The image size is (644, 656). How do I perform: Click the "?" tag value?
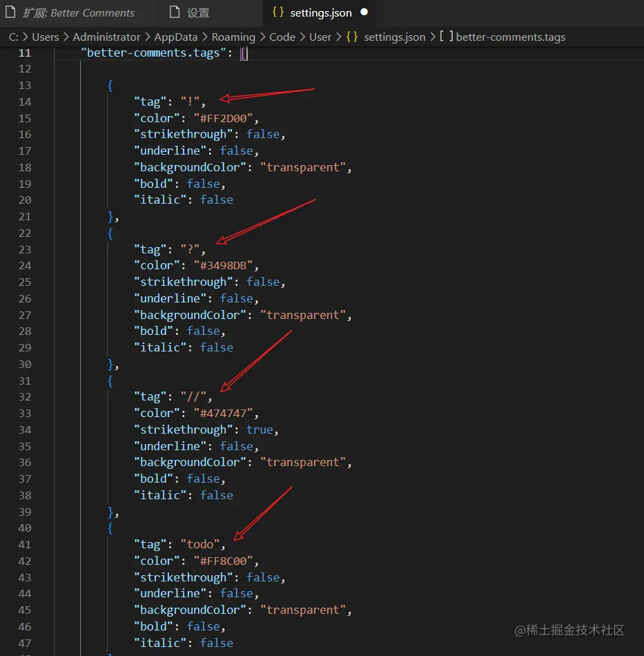pos(190,249)
